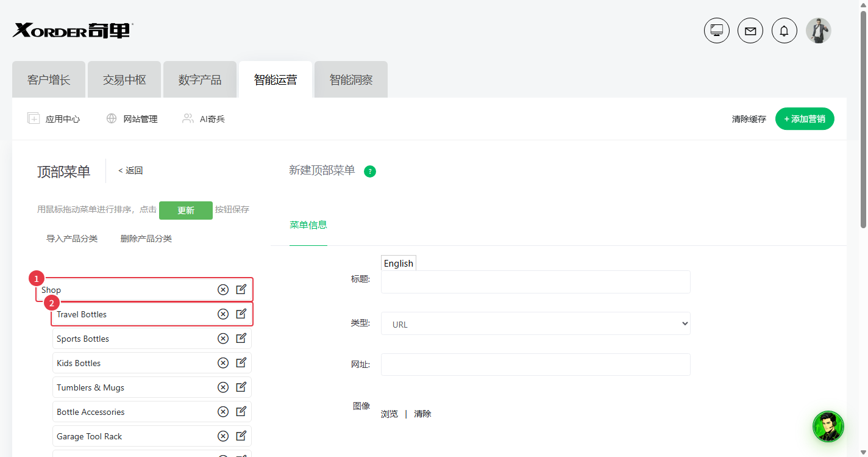The height and width of the screenshot is (457, 868).
Task: Open the 类型 URL dropdown
Action: (536, 323)
